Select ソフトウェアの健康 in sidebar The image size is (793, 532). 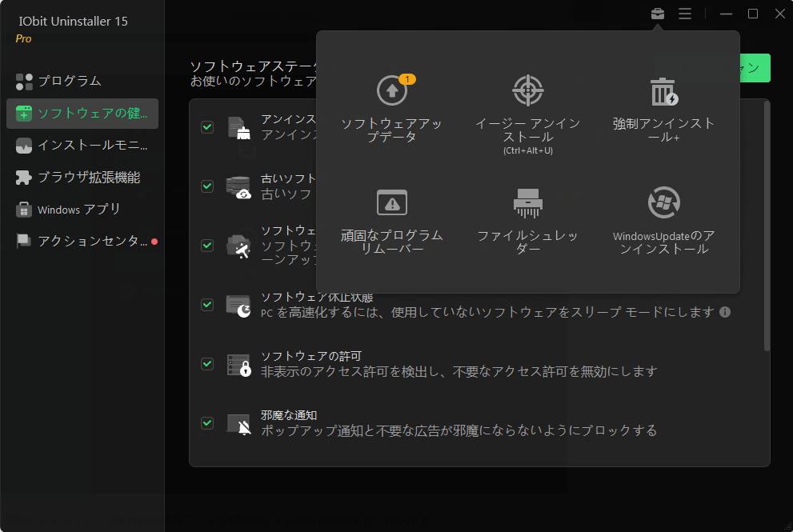tap(82, 114)
